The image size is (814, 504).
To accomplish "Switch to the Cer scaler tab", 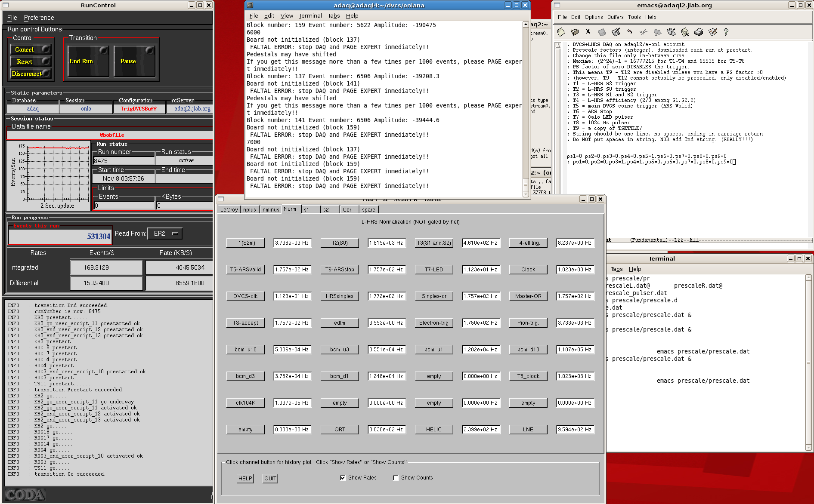I will 349,210.
